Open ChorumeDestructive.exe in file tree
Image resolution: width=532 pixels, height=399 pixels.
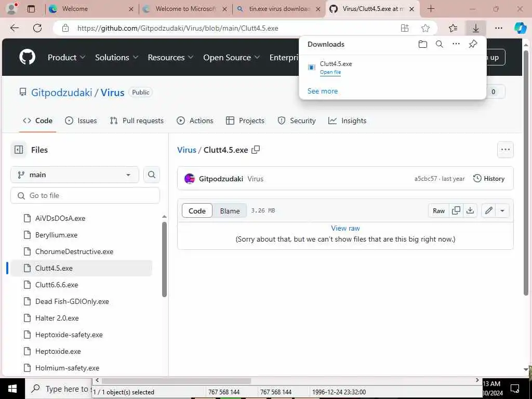click(x=74, y=251)
